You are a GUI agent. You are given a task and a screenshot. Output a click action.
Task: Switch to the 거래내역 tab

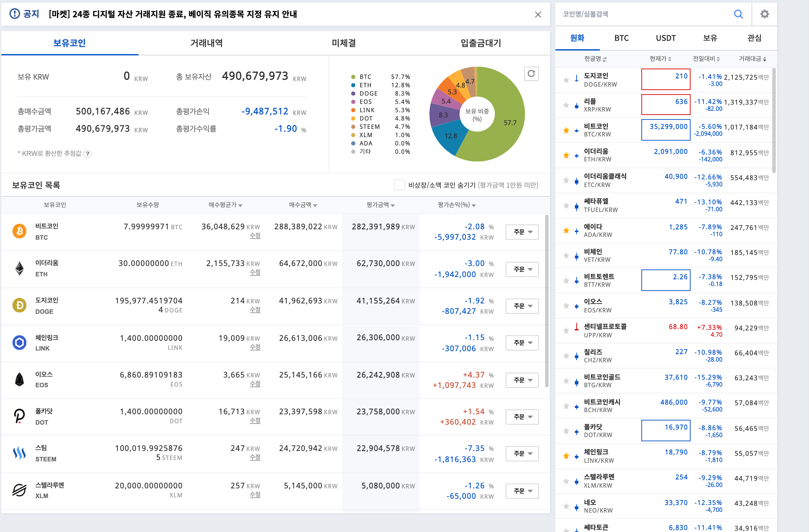click(206, 43)
